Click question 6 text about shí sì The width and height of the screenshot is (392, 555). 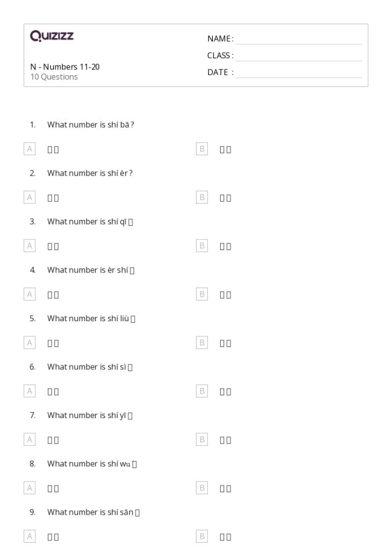click(90, 367)
